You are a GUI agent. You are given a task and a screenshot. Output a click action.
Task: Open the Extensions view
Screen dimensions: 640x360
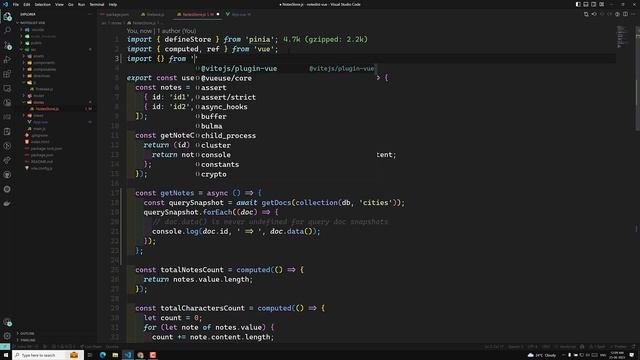coord(7,74)
